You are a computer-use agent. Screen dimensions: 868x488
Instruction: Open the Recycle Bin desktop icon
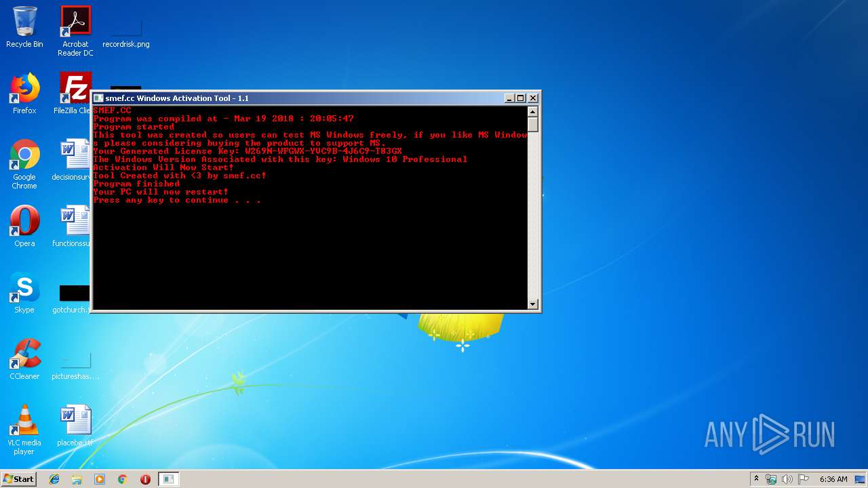tap(24, 27)
